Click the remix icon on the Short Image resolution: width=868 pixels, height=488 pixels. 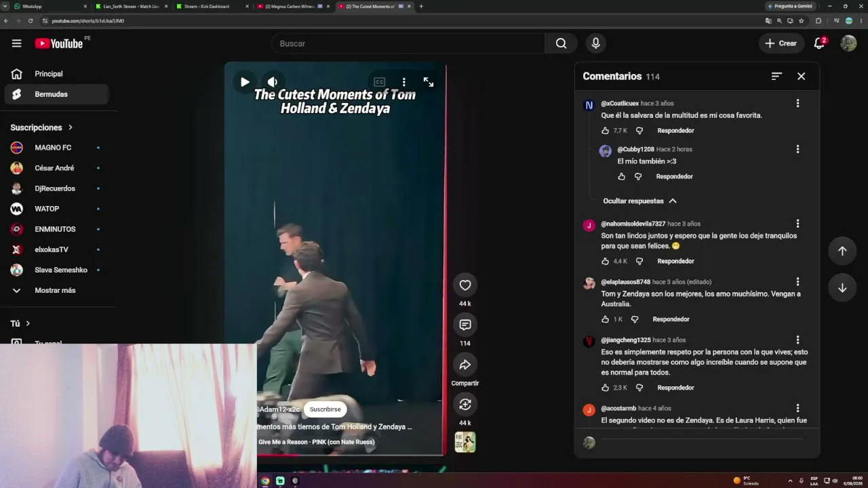click(465, 405)
